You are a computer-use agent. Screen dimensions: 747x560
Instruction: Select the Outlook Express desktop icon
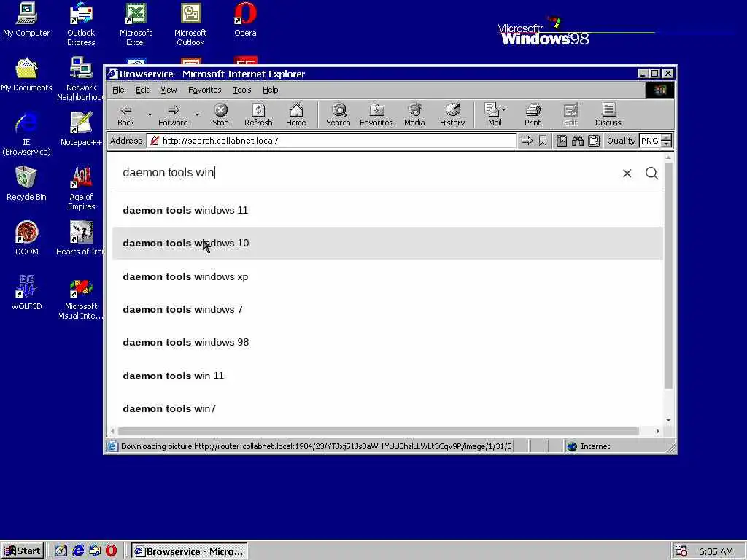(81, 24)
